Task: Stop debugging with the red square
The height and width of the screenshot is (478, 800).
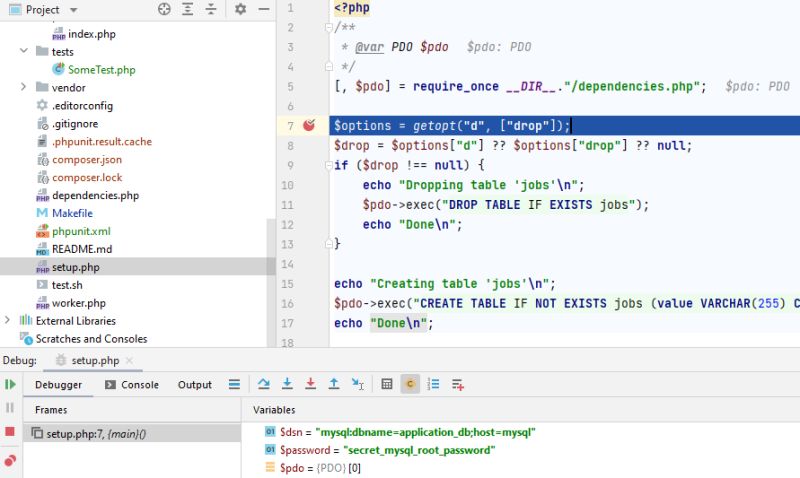Action: coord(10,432)
